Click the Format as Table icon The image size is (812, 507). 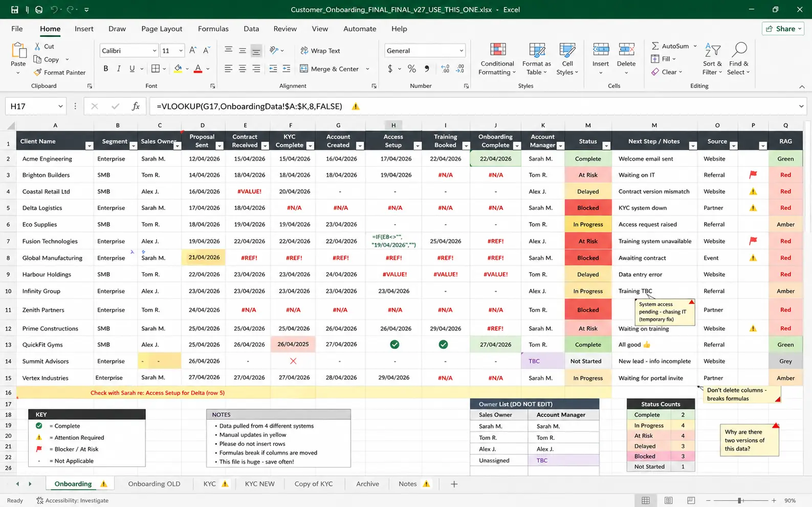point(537,51)
